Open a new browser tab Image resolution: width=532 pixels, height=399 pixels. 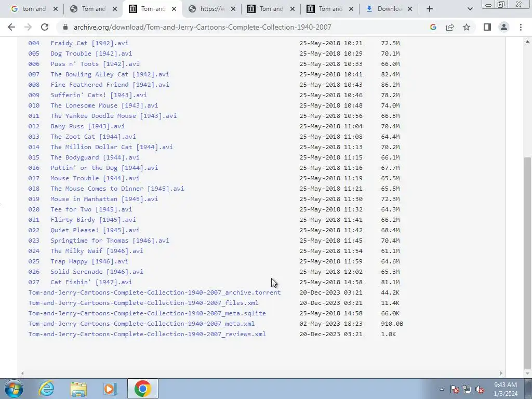pyautogui.click(x=430, y=9)
